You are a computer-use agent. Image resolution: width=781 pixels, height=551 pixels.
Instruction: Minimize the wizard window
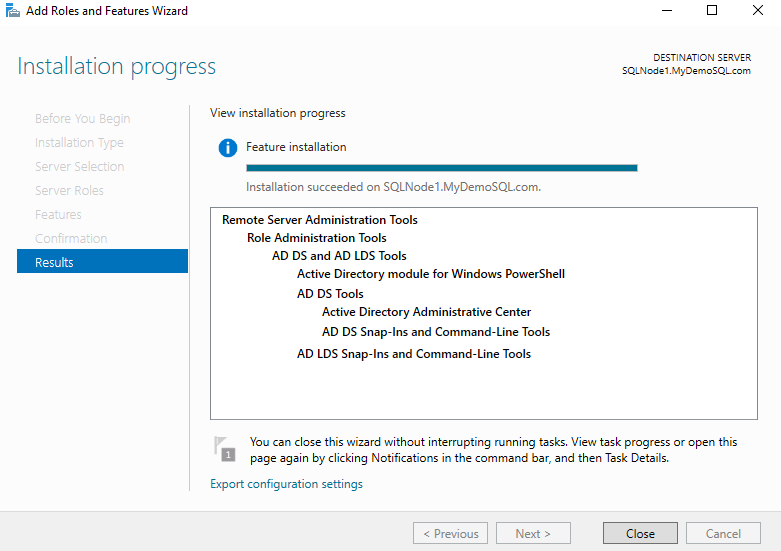click(x=667, y=10)
